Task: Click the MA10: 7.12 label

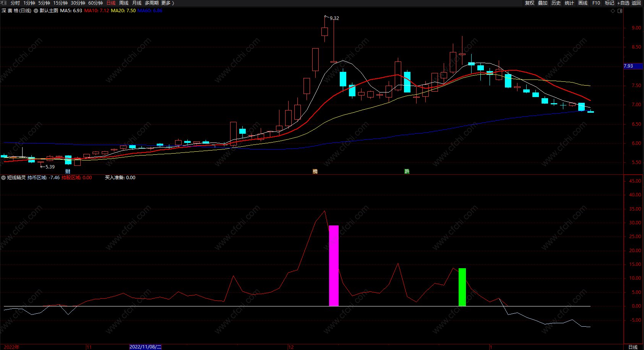Action: pyautogui.click(x=97, y=11)
